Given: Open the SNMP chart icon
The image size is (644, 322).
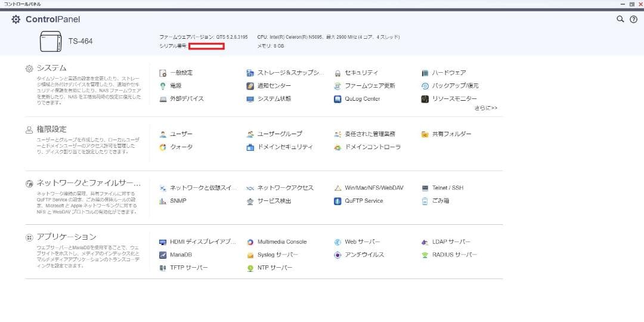Looking at the screenshot, I should 163,201.
